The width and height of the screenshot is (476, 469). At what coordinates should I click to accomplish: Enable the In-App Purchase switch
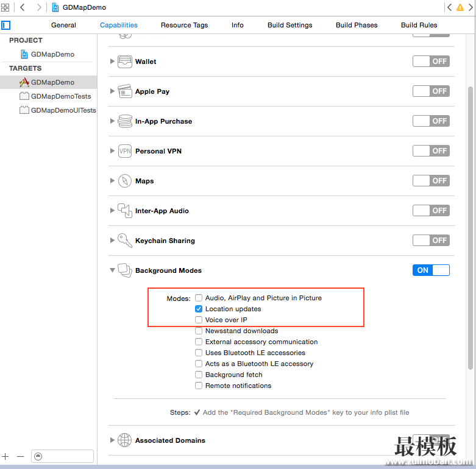point(431,121)
